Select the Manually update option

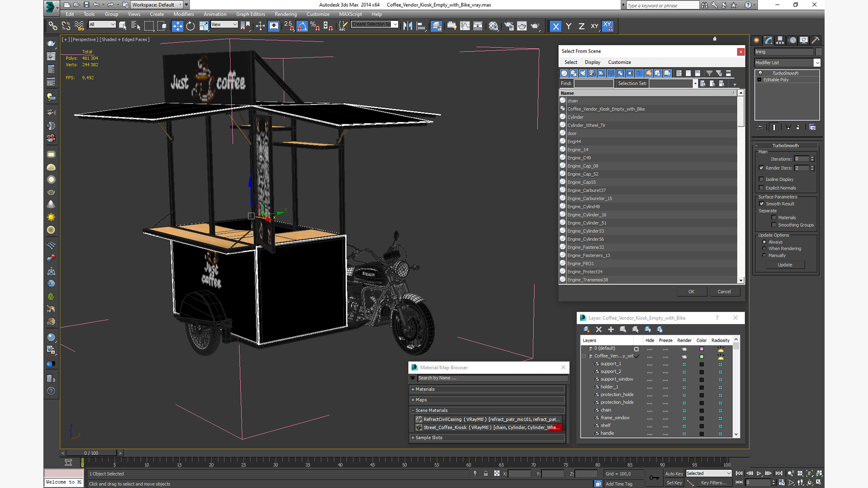pyautogui.click(x=764, y=255)
